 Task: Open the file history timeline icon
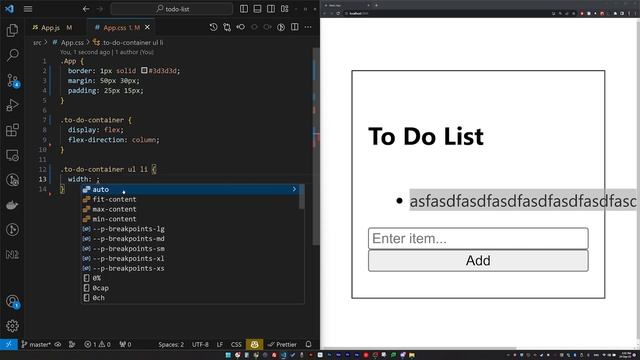(213, 27)
